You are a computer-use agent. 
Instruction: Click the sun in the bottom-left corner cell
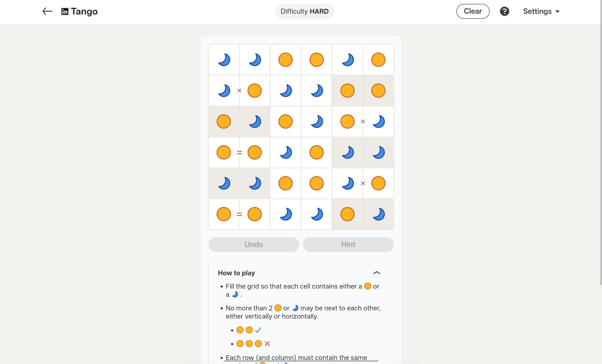(224, 214)
